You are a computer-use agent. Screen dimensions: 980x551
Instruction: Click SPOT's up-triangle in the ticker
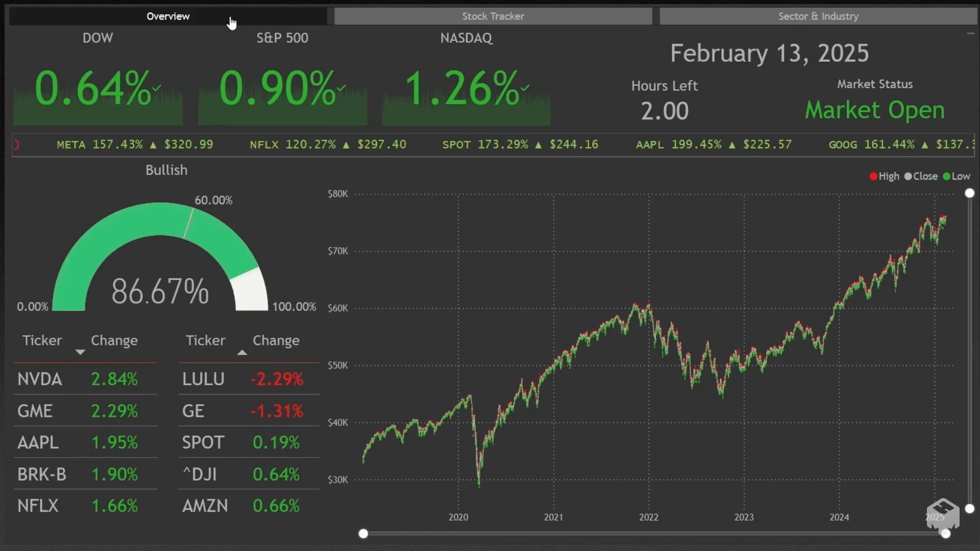538,145
